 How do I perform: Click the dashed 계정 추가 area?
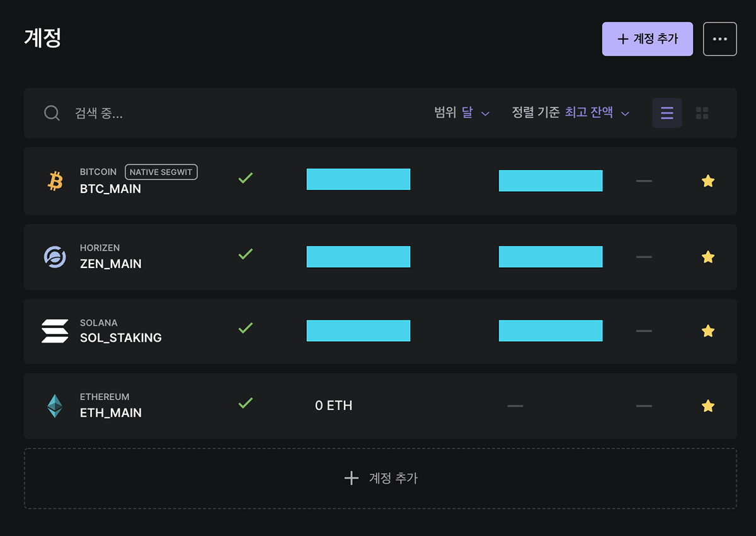(x=381, y=478)
